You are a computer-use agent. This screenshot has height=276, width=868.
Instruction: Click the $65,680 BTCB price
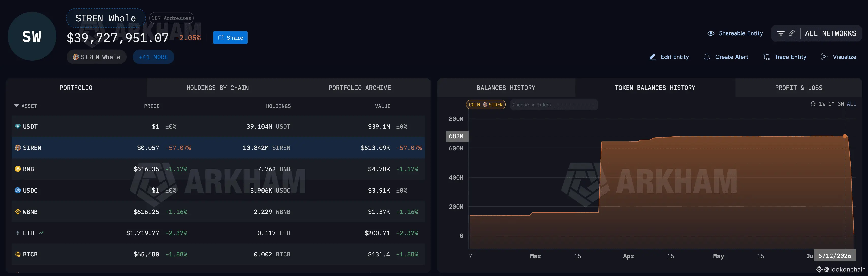click(x=146, y=254)
